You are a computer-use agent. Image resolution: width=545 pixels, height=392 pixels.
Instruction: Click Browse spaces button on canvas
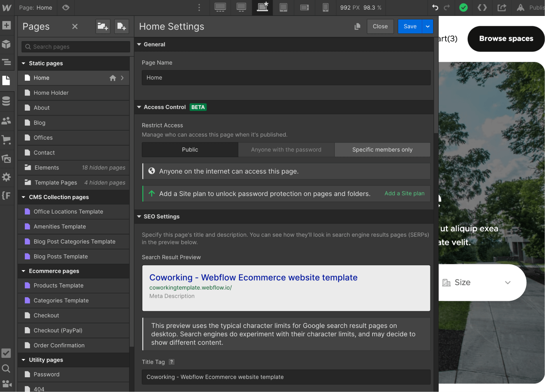point(506,39)
